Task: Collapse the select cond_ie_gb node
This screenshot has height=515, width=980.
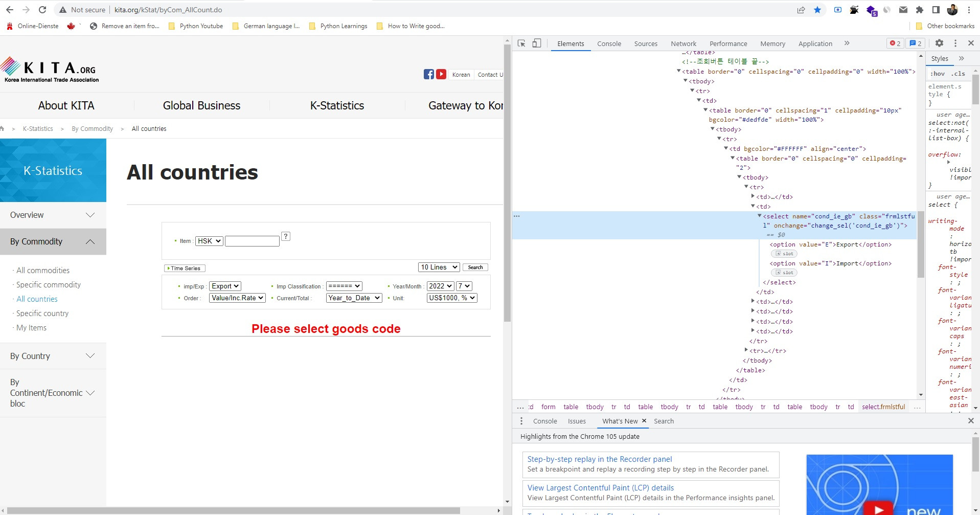Action: [759, 216]
